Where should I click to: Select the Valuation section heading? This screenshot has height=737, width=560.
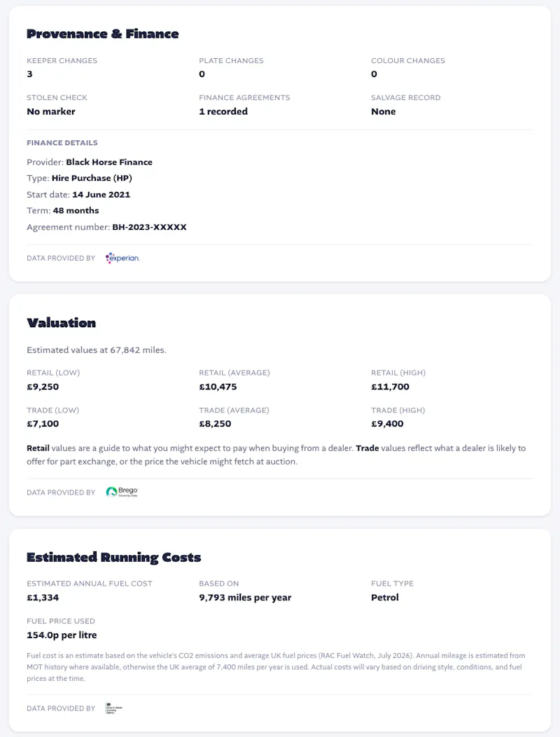[x=61, y=323]
